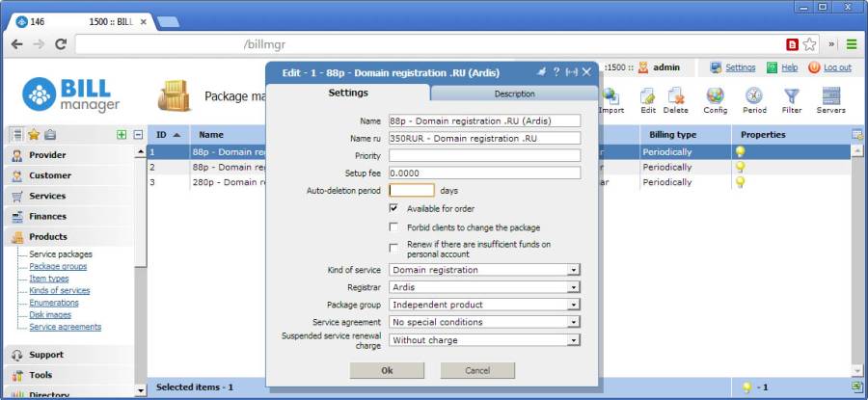Open the Config toolbar icon
Image resolution: width=868 pixels, height=400 pixels.
pyautogui.click(x=716, y=96)
